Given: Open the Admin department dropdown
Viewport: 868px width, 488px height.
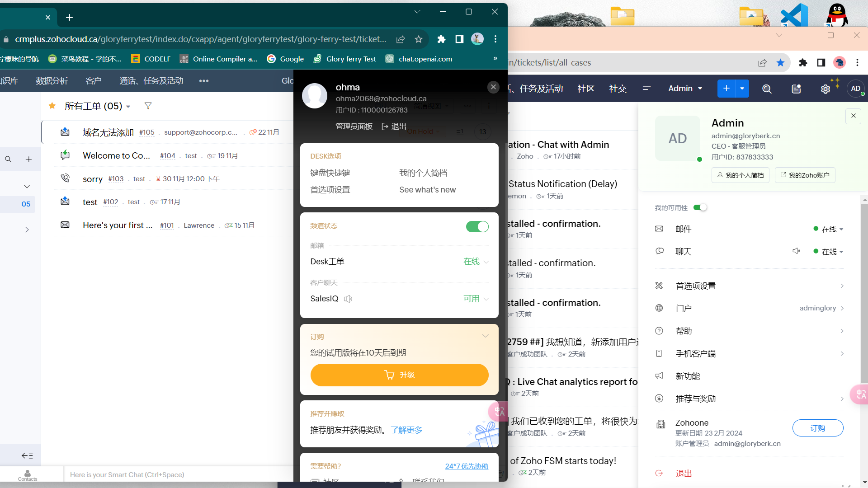Looking at the screenshot, I should [685, 89].
